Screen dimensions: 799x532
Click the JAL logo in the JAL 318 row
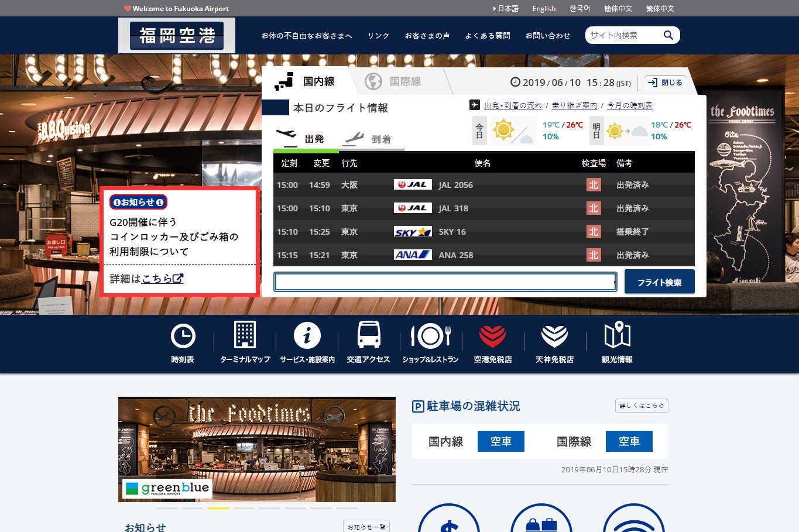coord(413,208)
